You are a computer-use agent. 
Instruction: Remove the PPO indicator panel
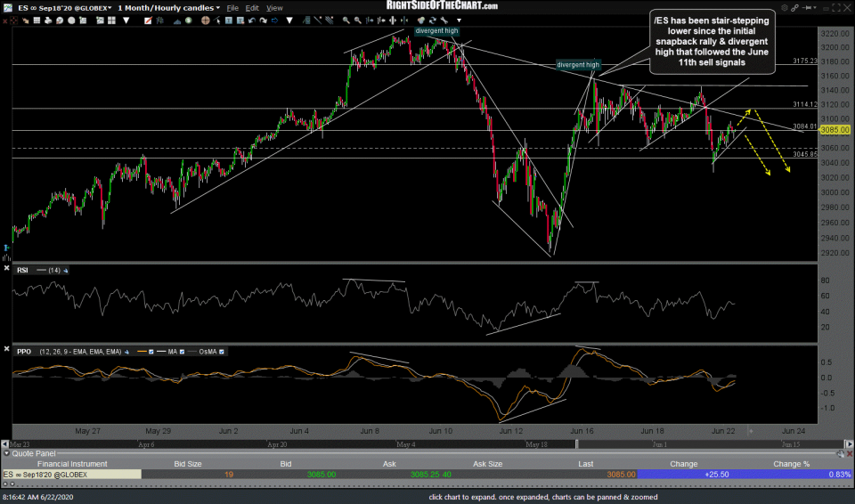tap(6, 348)
